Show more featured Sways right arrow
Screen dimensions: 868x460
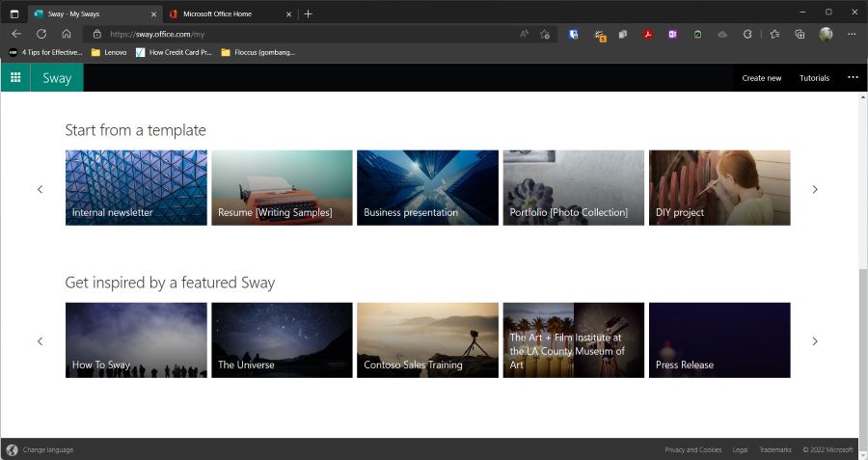815,341
